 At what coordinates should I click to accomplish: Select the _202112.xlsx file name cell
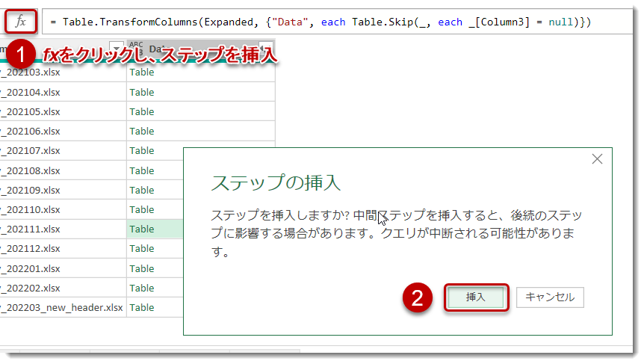63,249
